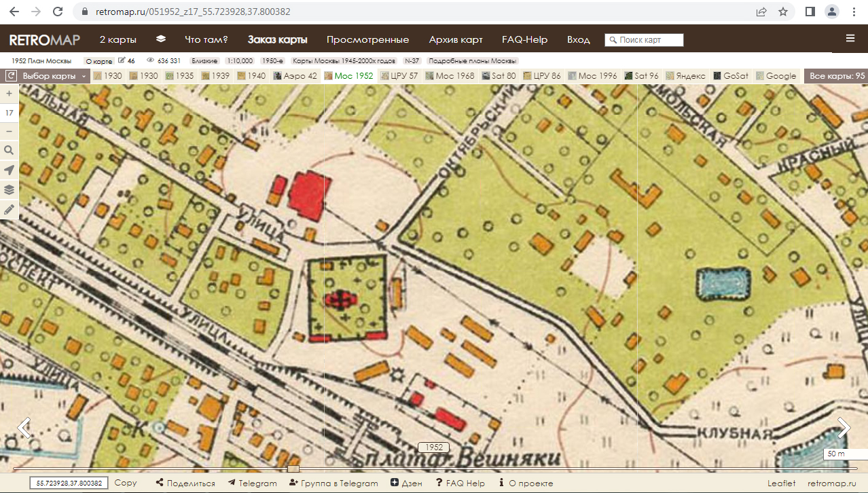The image size is (868, 493).
Task: Click the Поделиться share link
Action: [x=185, y=483]
